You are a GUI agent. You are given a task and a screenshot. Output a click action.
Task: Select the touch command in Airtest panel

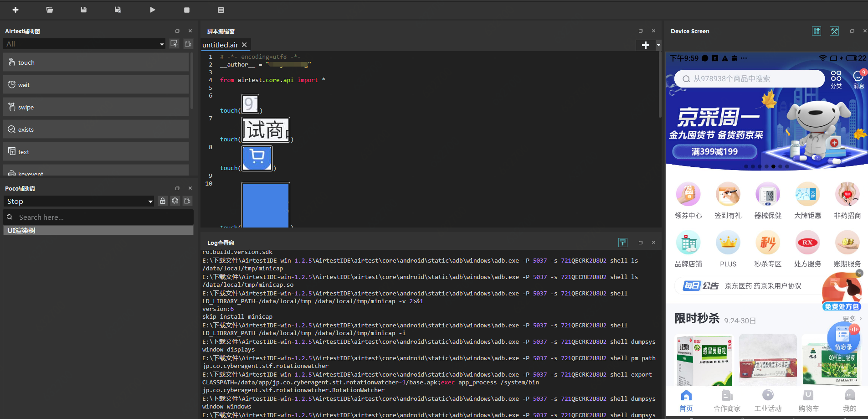point(96,62)
